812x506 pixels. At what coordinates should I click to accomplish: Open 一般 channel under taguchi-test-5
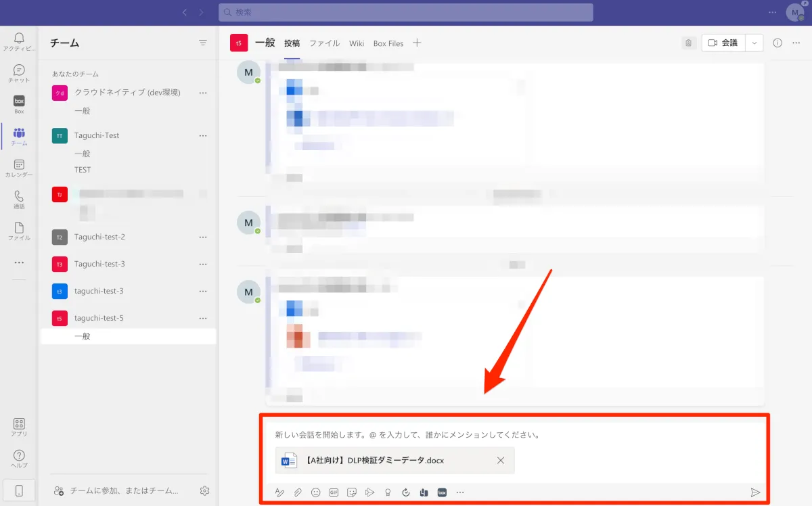[x=129, y=336]
